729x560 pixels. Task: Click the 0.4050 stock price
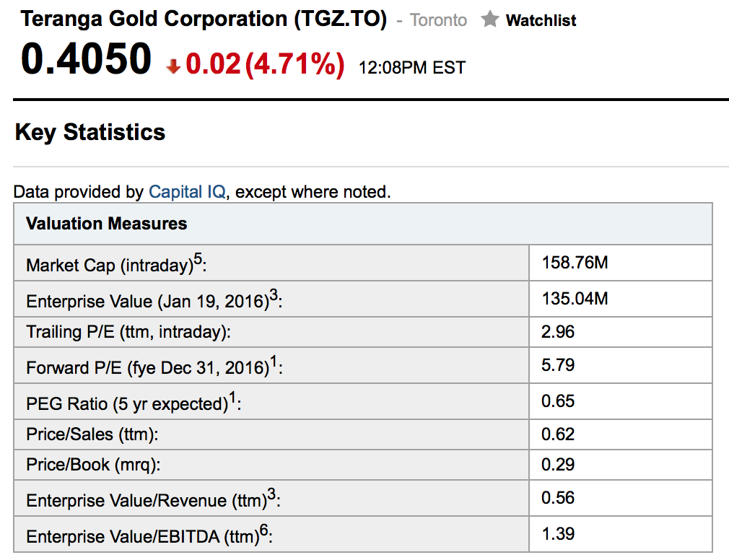(x=87, y=59)
